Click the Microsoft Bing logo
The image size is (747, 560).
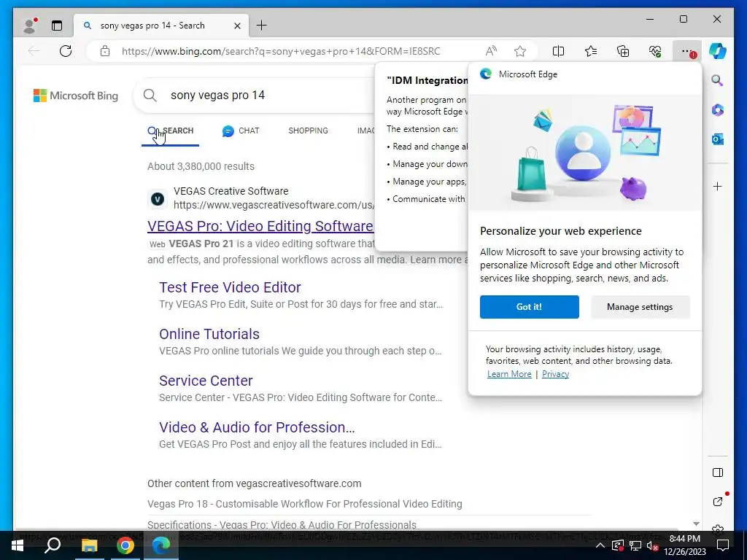click(x=76, y=96)
